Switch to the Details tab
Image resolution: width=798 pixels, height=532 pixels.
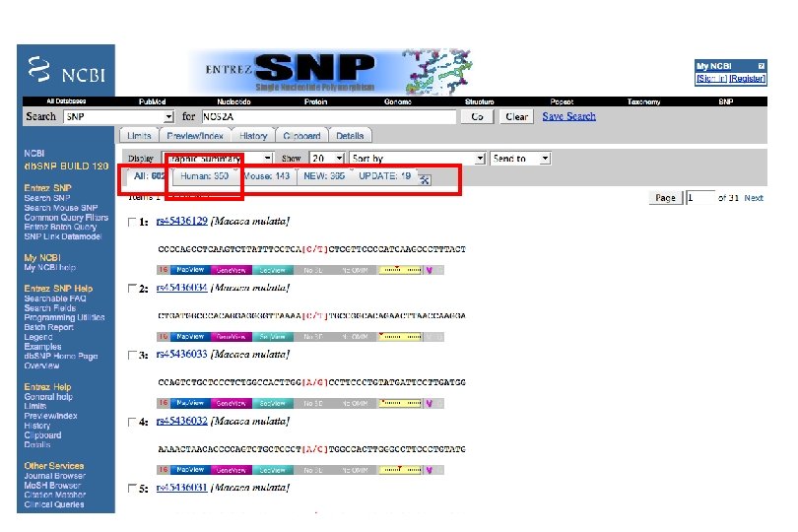[x=350, y=136]
